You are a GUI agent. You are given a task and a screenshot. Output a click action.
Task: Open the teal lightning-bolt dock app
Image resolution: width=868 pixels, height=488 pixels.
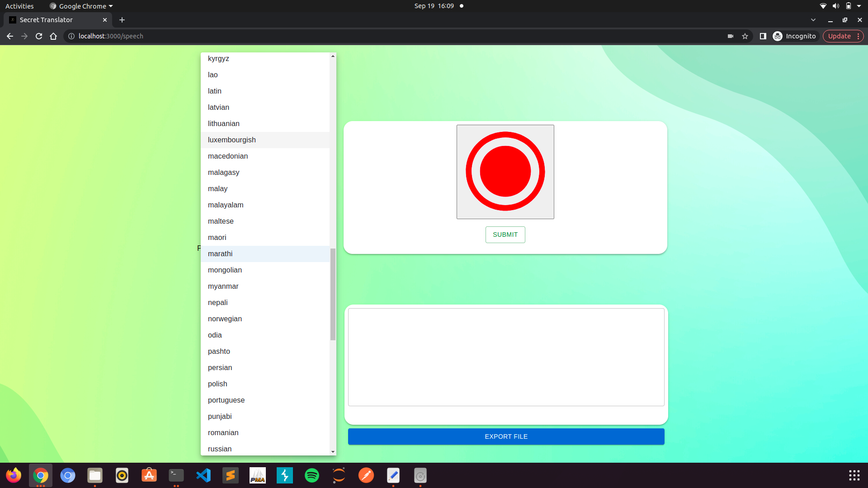point(285,475)
